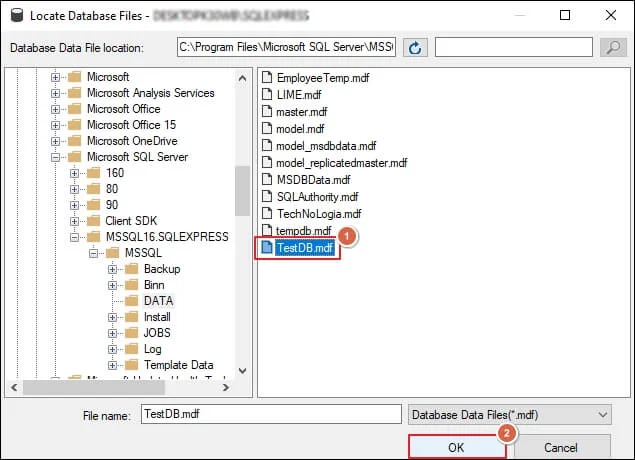Click the JOBS folder icon
Viewport: 635px width, 460px height.
[x=131, y=332]
